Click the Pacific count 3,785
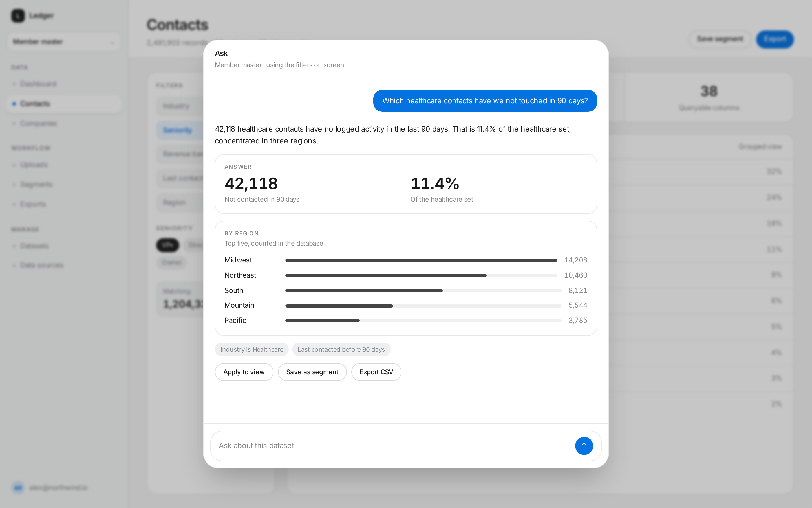812x508 pixels. click(x=578, y=320)
